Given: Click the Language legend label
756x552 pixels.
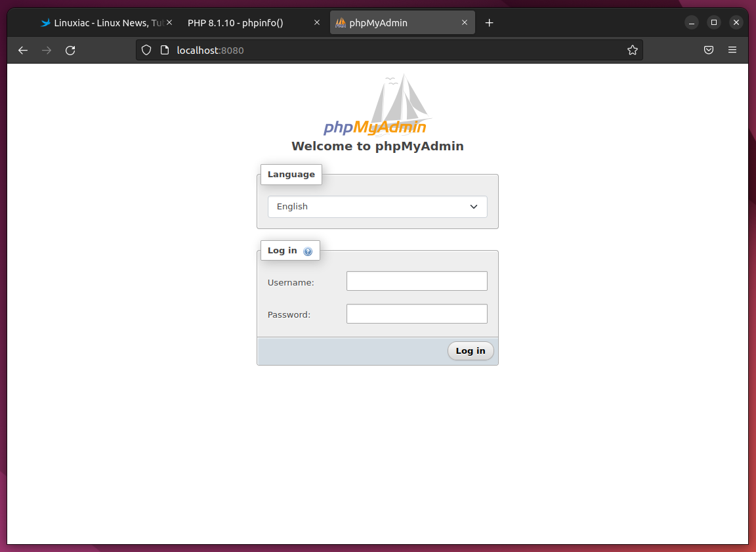Looking at the screenshot, I should click(291, 175).
